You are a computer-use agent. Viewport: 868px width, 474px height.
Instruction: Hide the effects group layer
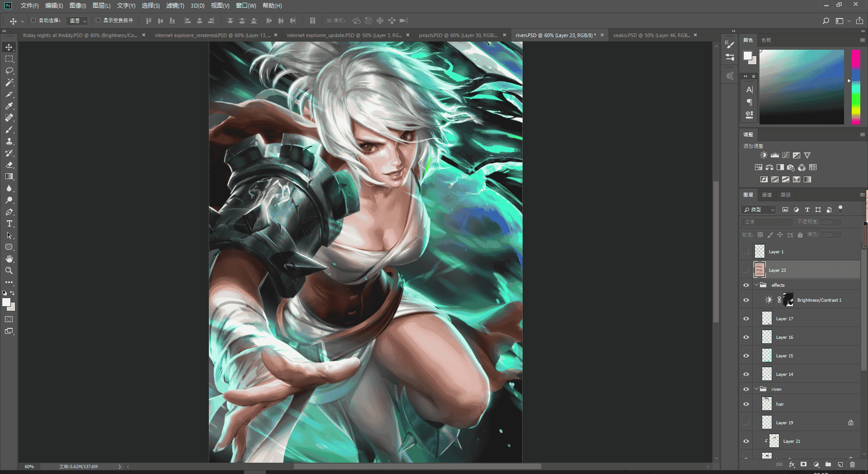[x=746, y=285]
